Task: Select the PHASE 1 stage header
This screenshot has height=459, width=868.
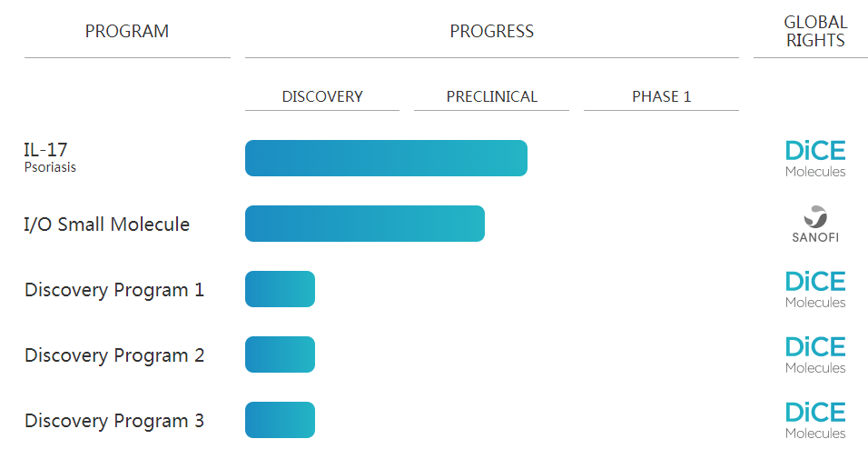Action: [x=662, y=96]
